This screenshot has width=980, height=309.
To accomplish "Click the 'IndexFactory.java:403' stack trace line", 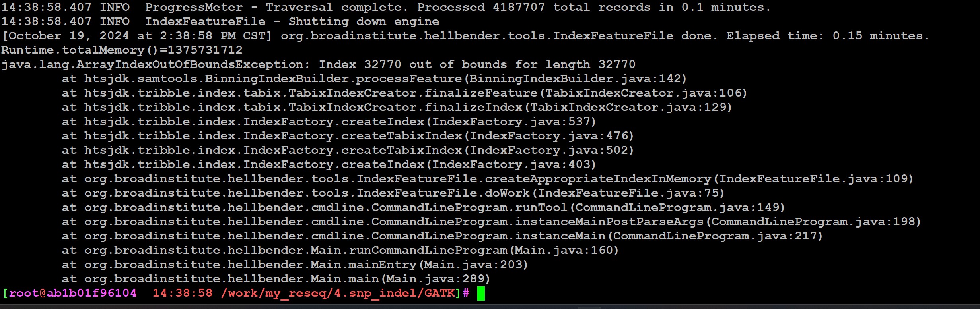I will (x=329, y=164).
